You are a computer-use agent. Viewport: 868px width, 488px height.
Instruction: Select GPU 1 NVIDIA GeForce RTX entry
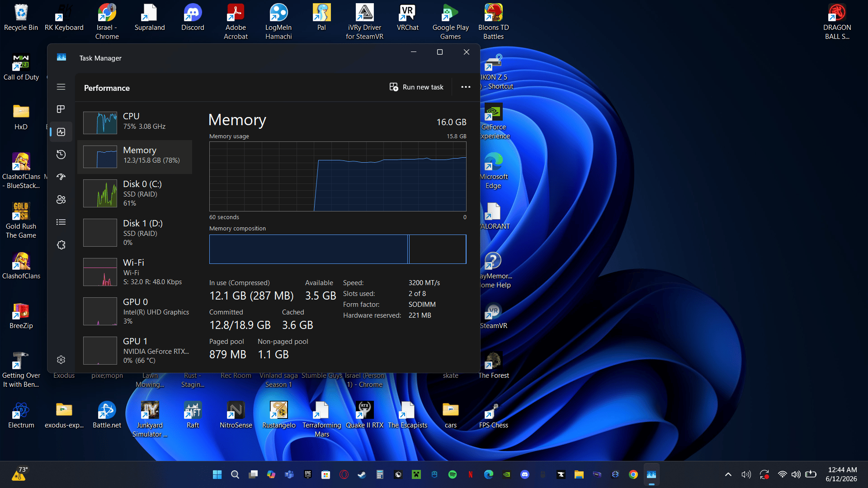pos(135,350)
